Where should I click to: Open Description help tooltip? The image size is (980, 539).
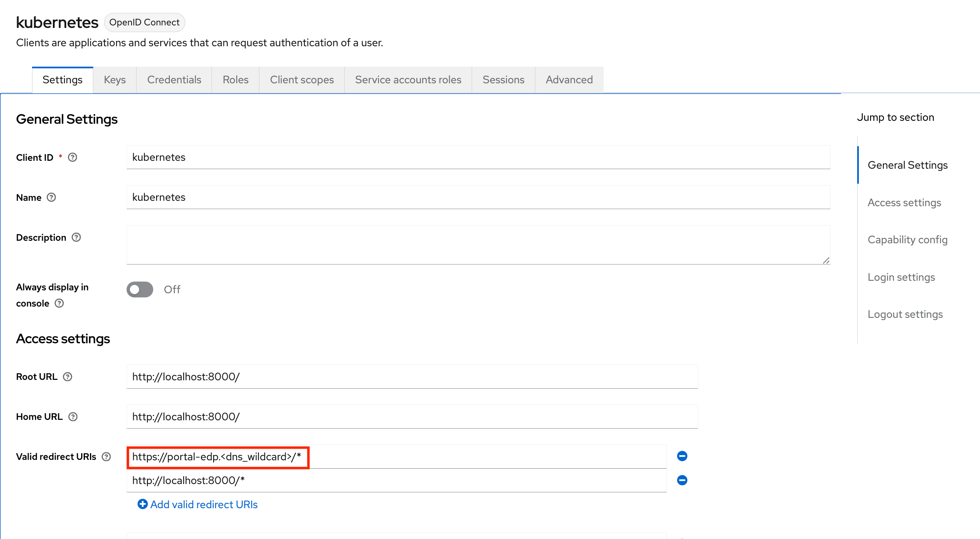click(x=76, y=237)
